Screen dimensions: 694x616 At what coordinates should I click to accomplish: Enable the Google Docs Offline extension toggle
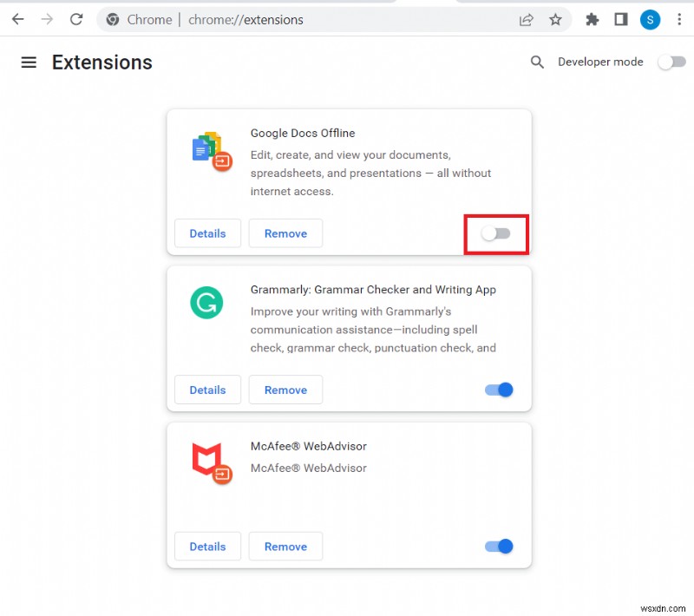[x=496, y=233]
